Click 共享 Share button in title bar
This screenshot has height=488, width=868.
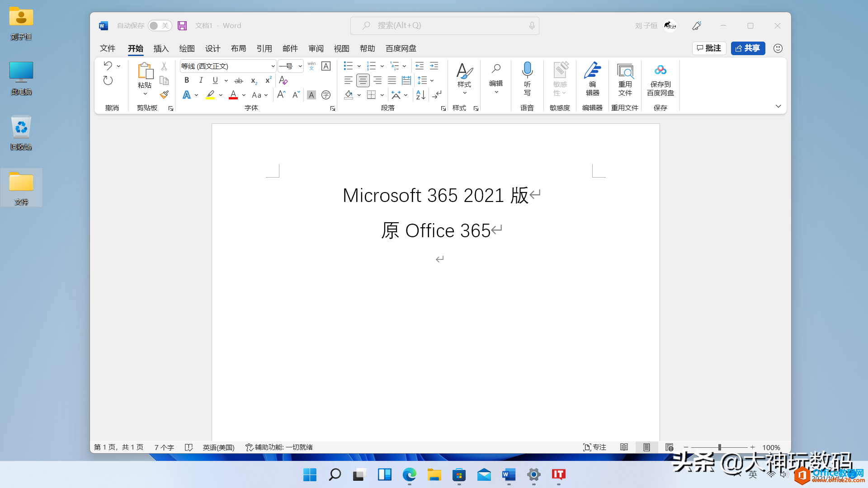point(748,48)
